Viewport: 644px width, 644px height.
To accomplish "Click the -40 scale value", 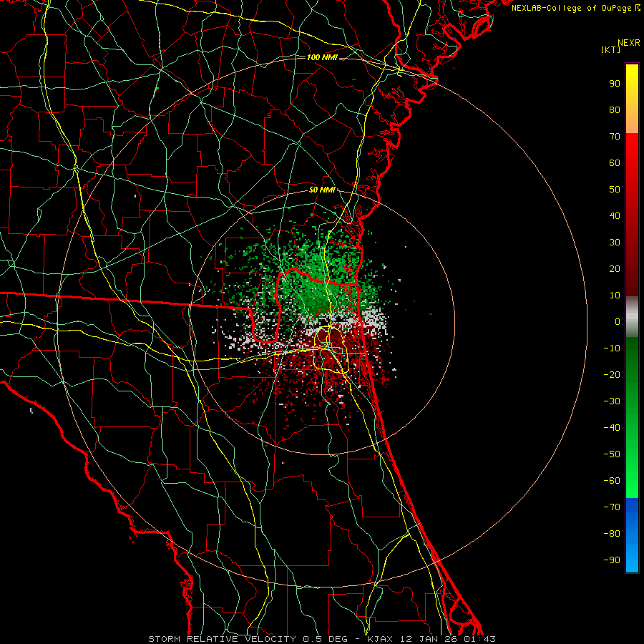I will tap(612, 428).
